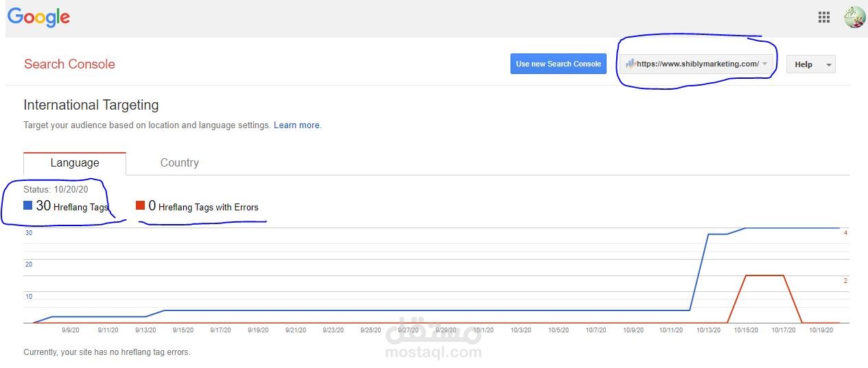
Task: Click the 0 Hreflang Tags with Errors count
Action: coord(152,206)
